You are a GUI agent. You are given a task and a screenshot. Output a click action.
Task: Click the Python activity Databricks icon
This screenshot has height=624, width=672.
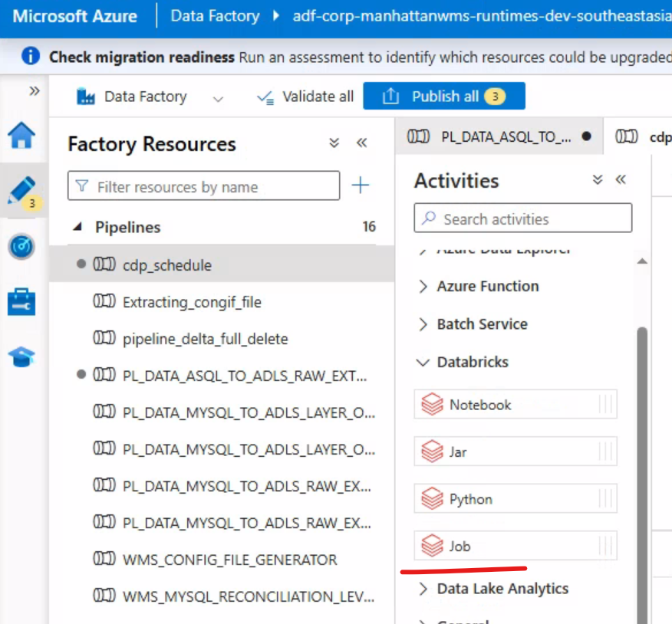point(432,498)
